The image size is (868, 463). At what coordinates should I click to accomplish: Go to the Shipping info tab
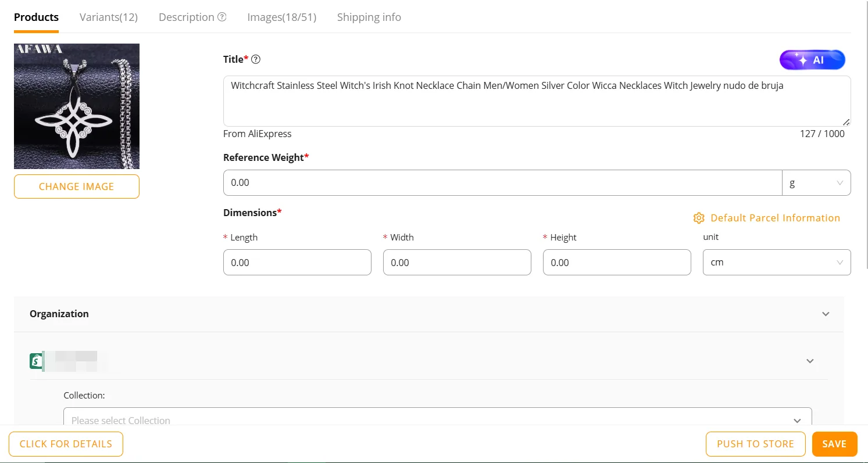pos(369,17)
